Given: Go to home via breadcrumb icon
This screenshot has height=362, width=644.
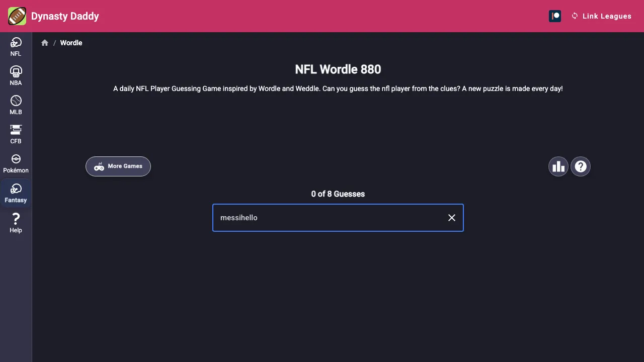Looking at the screenshot, I should coord(45,43).
